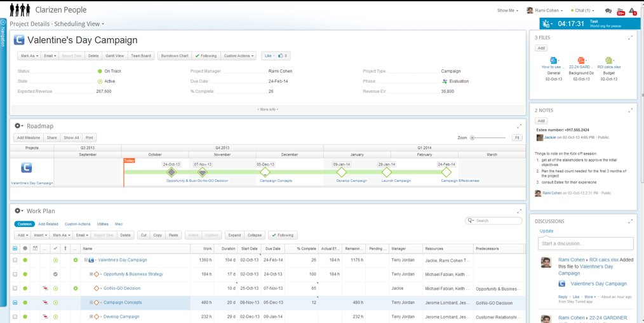Click the 24-Oct-13 grey milestone diamond
Image resolution: width=644 pixels, height=323 pixels.
(171, 172)
